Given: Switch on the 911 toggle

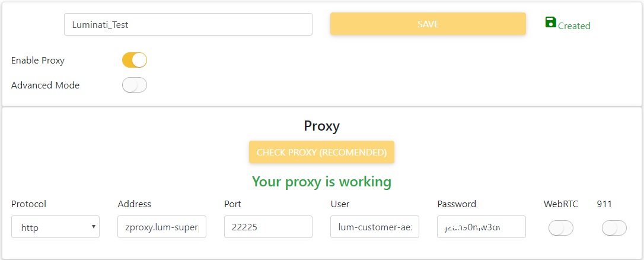Looking at the screenshot, I should click(x=614, y=228).
